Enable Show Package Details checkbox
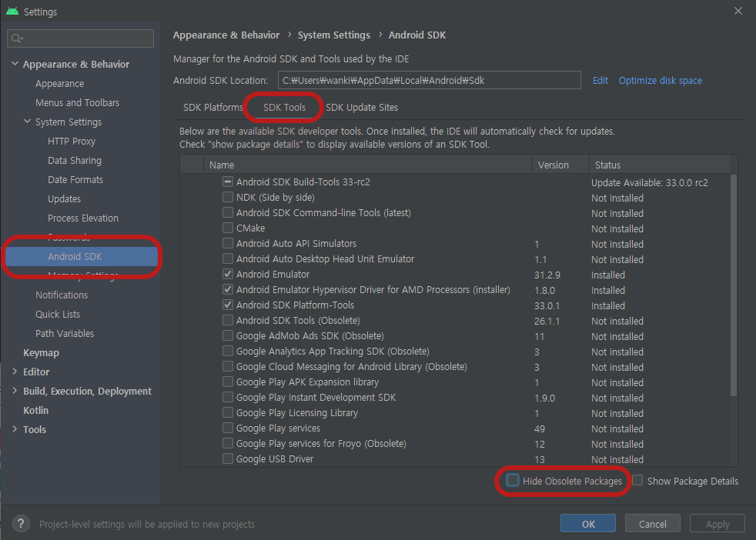 click(x=637, y=480)
